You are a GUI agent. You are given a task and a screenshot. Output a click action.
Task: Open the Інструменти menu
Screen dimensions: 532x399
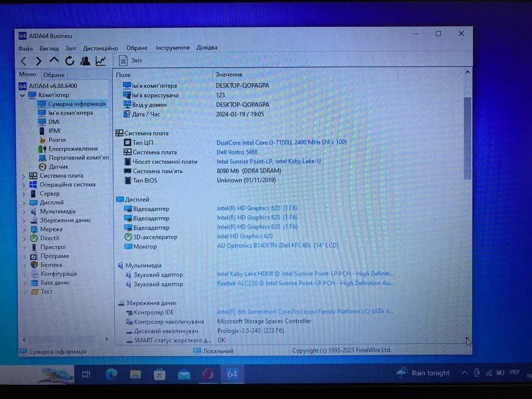(172, 48)
